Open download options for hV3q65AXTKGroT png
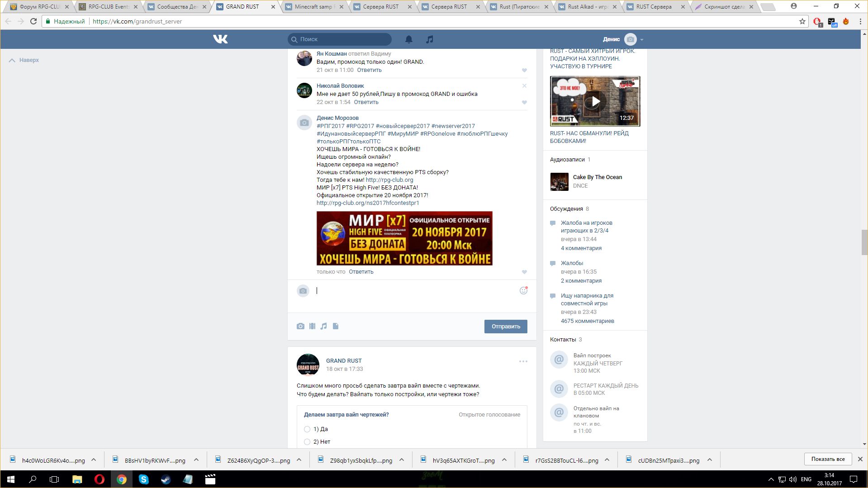Viewport: 868px width, 488px height. 504,460
